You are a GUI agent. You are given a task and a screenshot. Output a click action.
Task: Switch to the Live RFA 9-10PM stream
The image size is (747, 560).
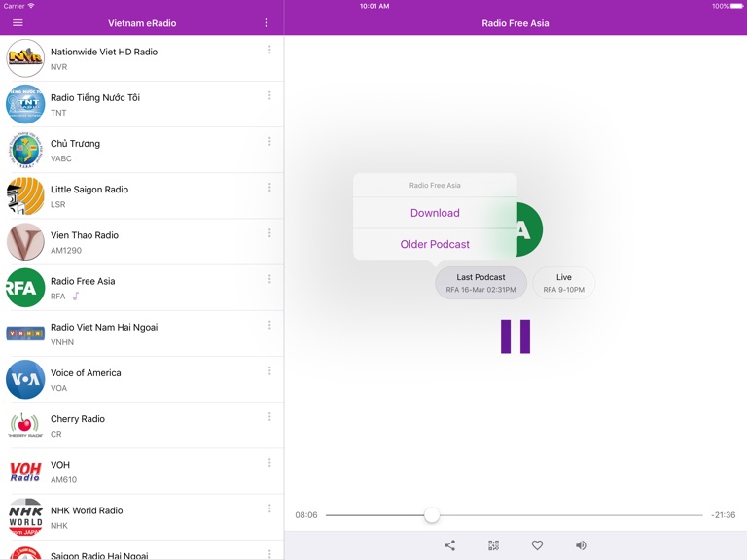pos(563,283)
